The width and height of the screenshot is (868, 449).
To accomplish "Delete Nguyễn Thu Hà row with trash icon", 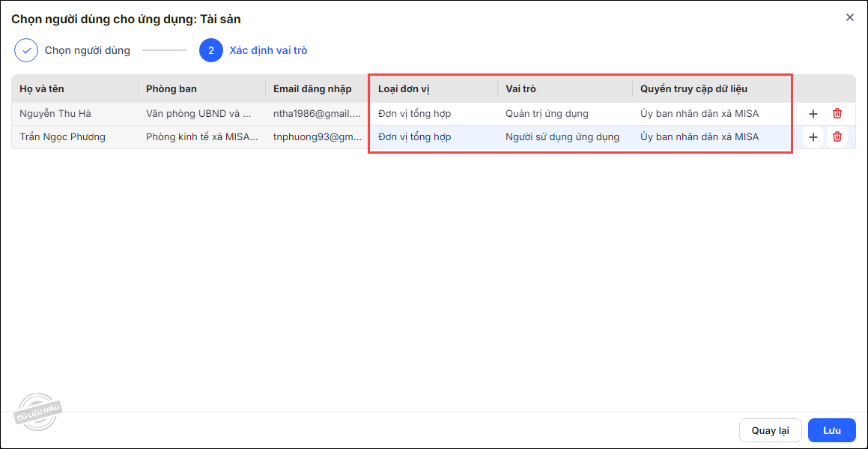I will (x=837, y=114).
